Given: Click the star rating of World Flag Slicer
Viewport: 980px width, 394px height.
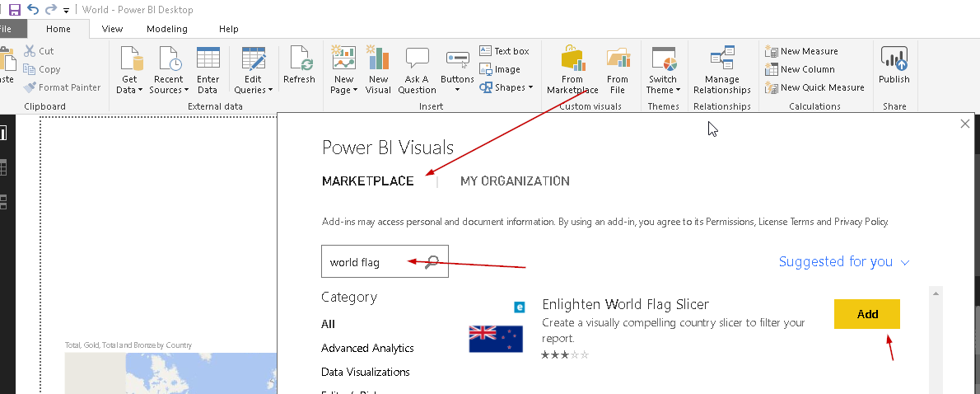Looking at the screenshot, I should 565,354.
